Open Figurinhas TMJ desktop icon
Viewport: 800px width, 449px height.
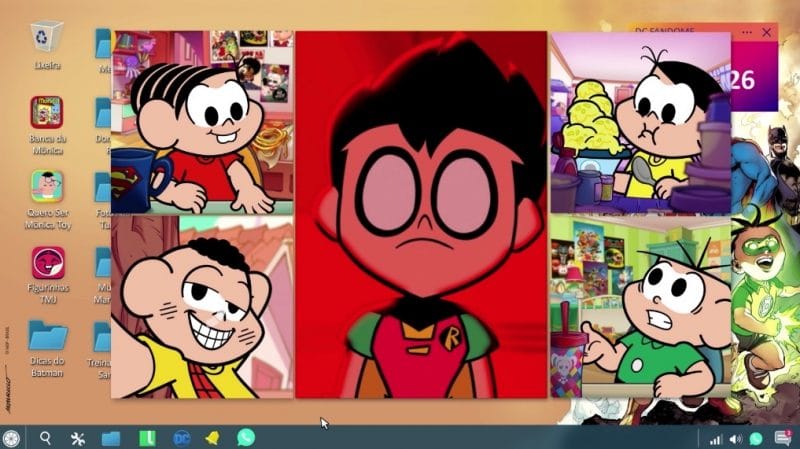pos(46,263)
